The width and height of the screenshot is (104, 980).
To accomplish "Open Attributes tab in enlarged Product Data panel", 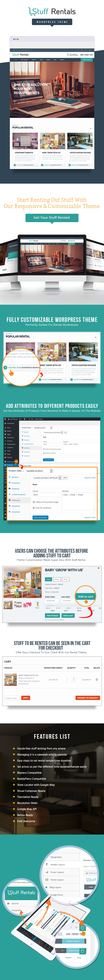I will pos(16,500).
